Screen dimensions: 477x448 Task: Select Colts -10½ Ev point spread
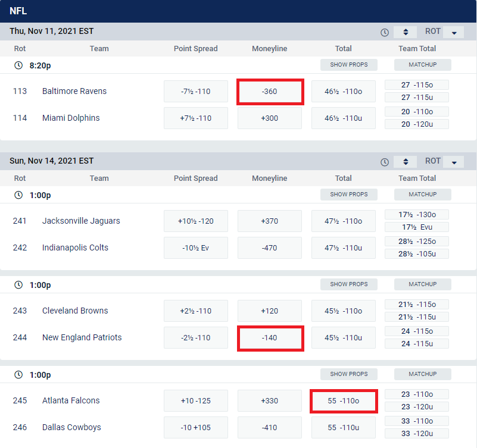coord(195,248)
